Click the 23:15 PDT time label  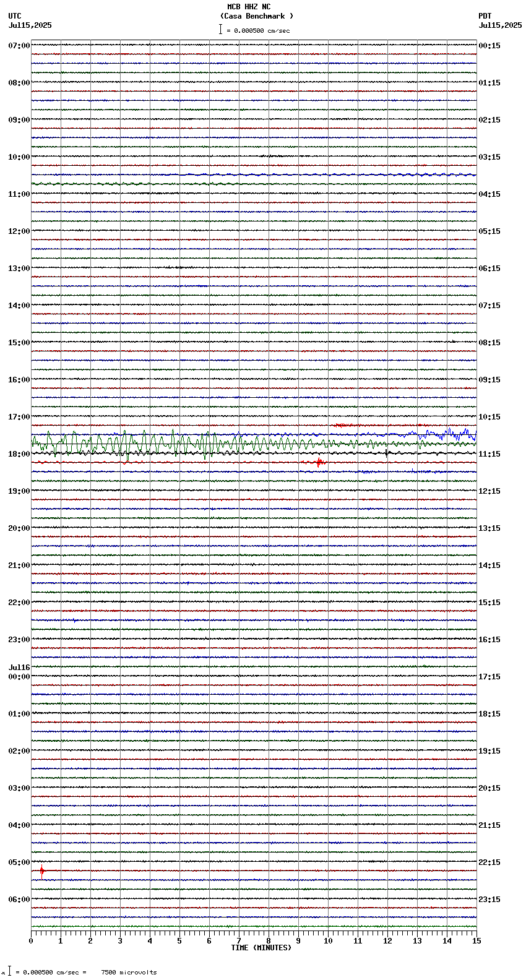pyautogui.click(x=489, y=900)
